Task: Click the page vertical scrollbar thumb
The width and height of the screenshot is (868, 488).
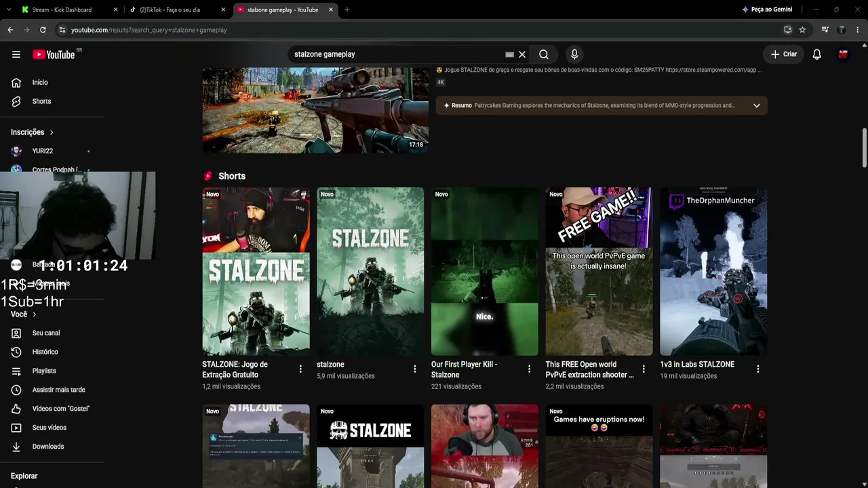Action: tap(865, 147)
